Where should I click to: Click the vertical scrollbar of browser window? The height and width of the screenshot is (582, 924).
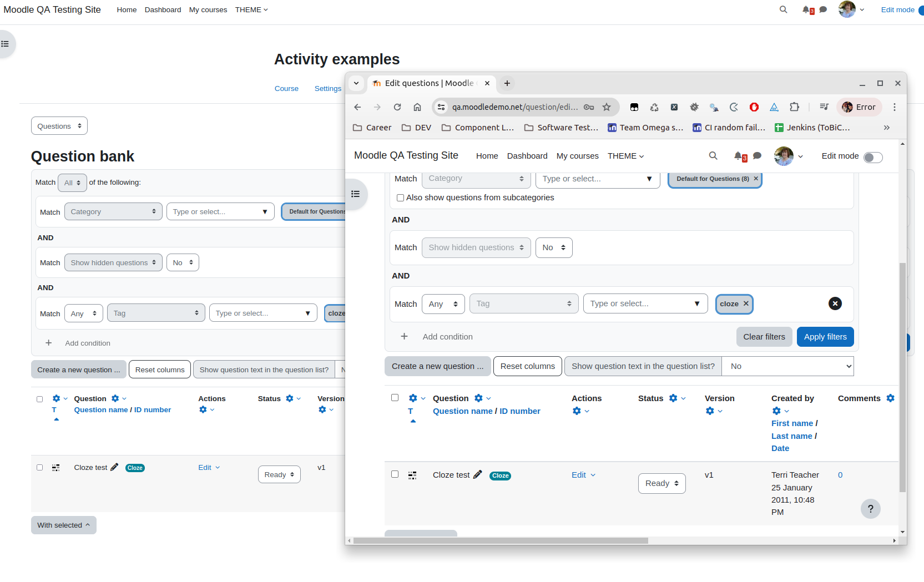902,377
